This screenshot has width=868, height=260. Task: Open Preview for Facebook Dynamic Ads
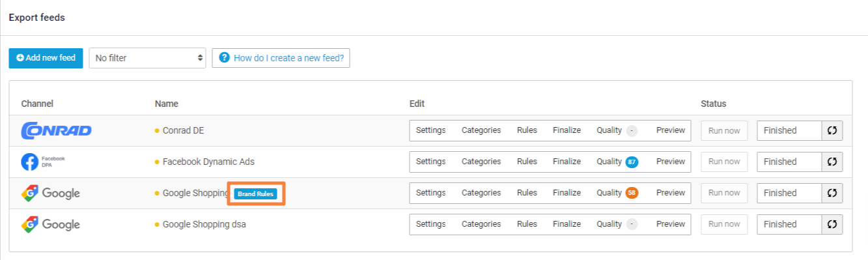point(671,162)
